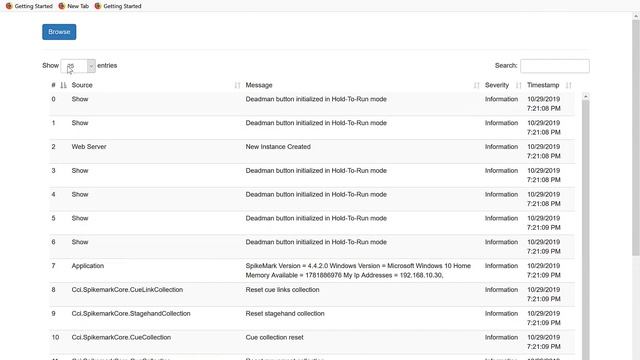The width and height of the screenshot is (640, 360).
Task: Click row 7 Information severity cell
Action: 501,266
